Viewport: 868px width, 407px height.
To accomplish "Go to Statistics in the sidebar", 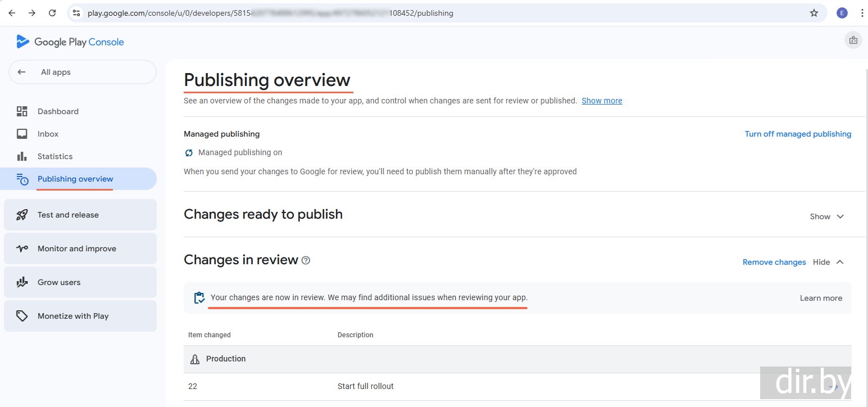I will (55, 156).
